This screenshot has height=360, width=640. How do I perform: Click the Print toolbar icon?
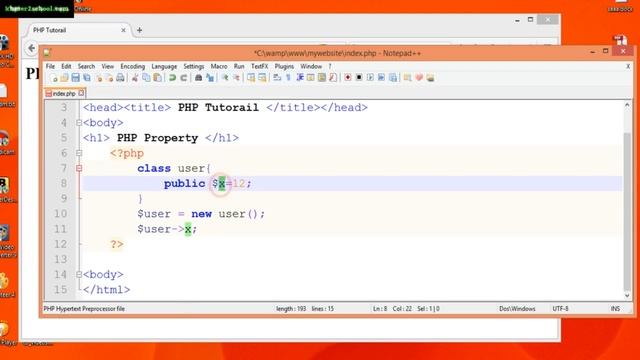pos(120,78)
